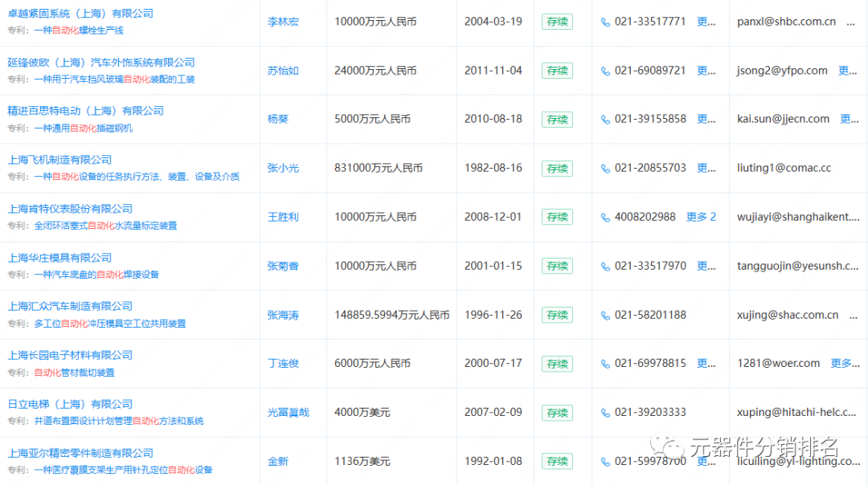This screenshot has height=485, width=868.
Task: Open legal representative 王胜利
Action: tap(283, 217)
